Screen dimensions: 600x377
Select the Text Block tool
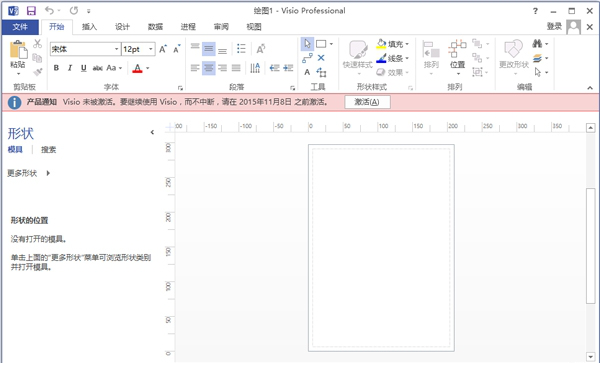[x=321, y=72]
